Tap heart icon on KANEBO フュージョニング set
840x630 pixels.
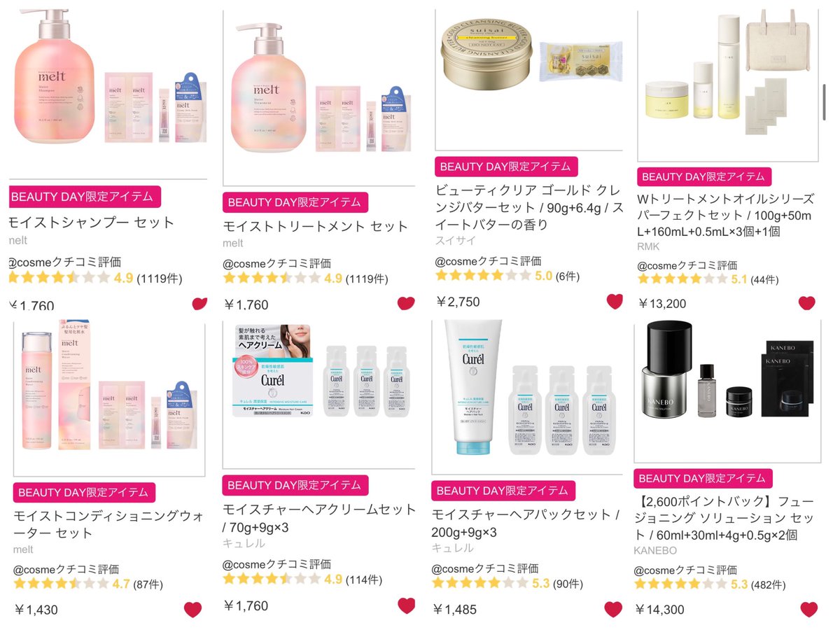pos(808,609)
